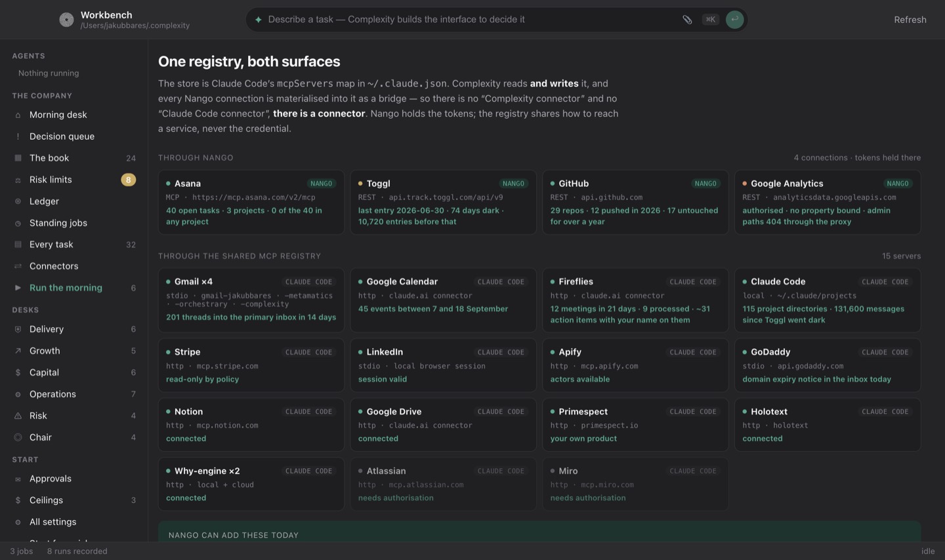This screenshot has width=945, height=560.
Task: Open the Stripe server card
Action: [x=251, y=365]
